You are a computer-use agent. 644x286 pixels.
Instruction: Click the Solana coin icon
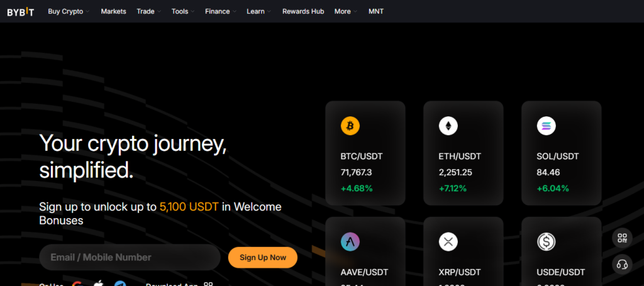click(547, 126)
